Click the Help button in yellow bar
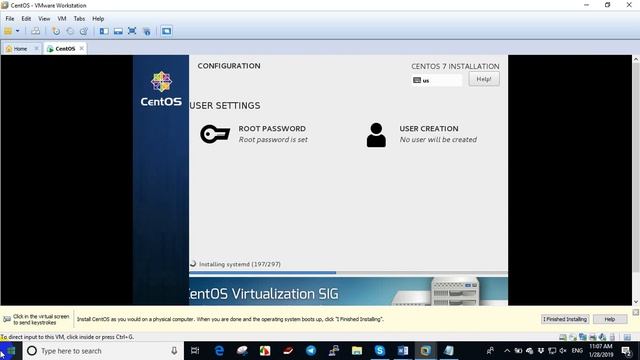The height and width of the screenshot is (360, 640). [x=610, y=319]
